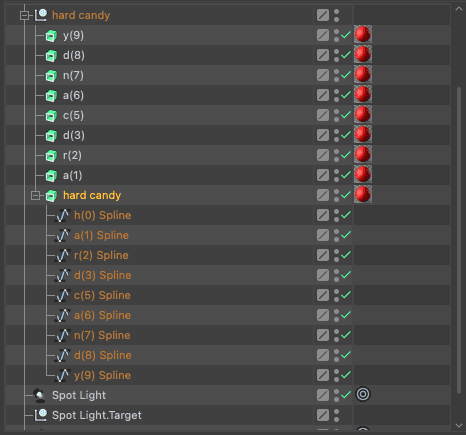Screen dimensions: 466x435
Task: Click the layer box for Spot Light
Action: (323, 395)
